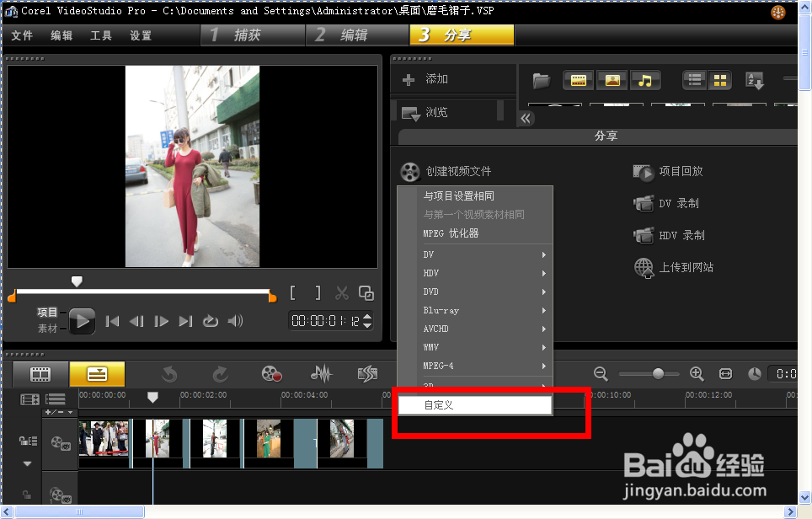812x519 pixels.
Task: Open the preview volume control
Action: (x=235, y=321)
